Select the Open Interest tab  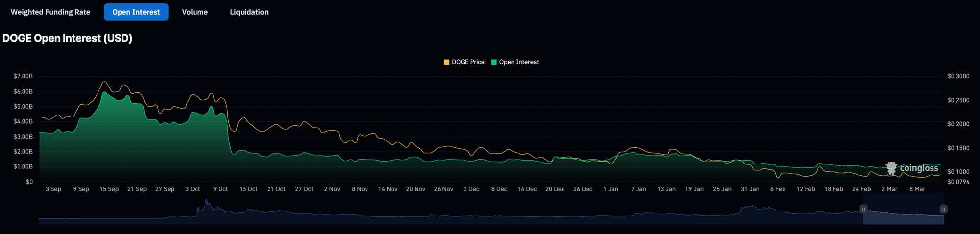136,12
